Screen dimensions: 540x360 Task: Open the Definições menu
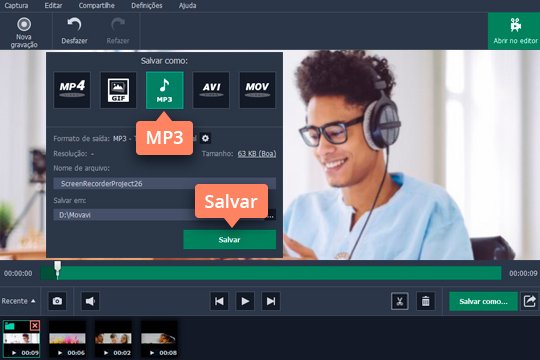pos(147,6)
